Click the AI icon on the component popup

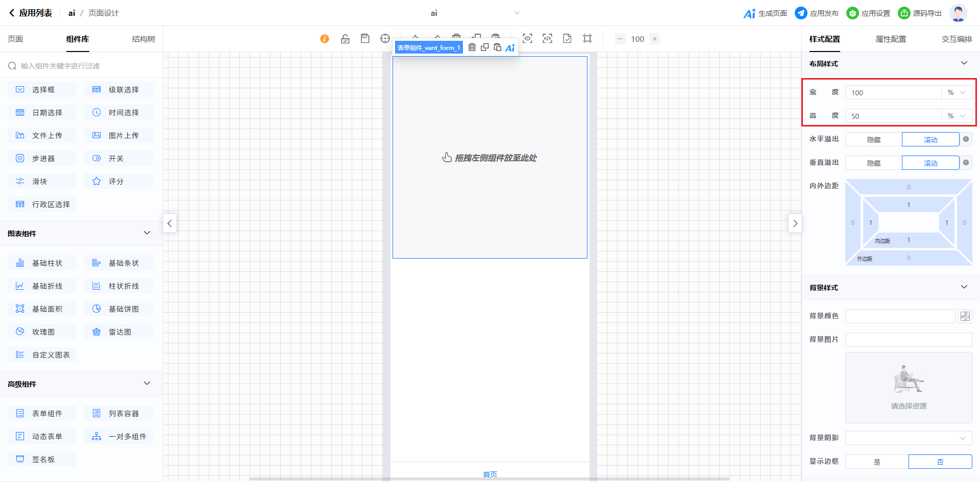click(x=510, y=48)
